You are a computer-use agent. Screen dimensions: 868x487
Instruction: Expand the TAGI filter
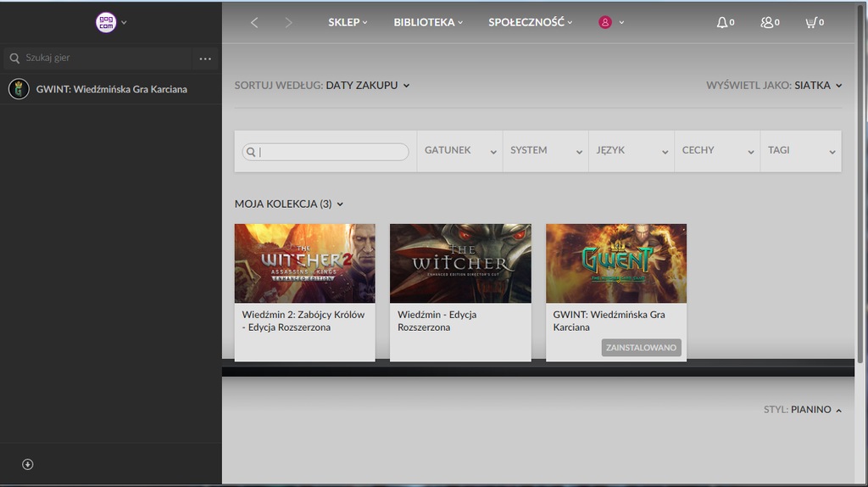point(801,151)
